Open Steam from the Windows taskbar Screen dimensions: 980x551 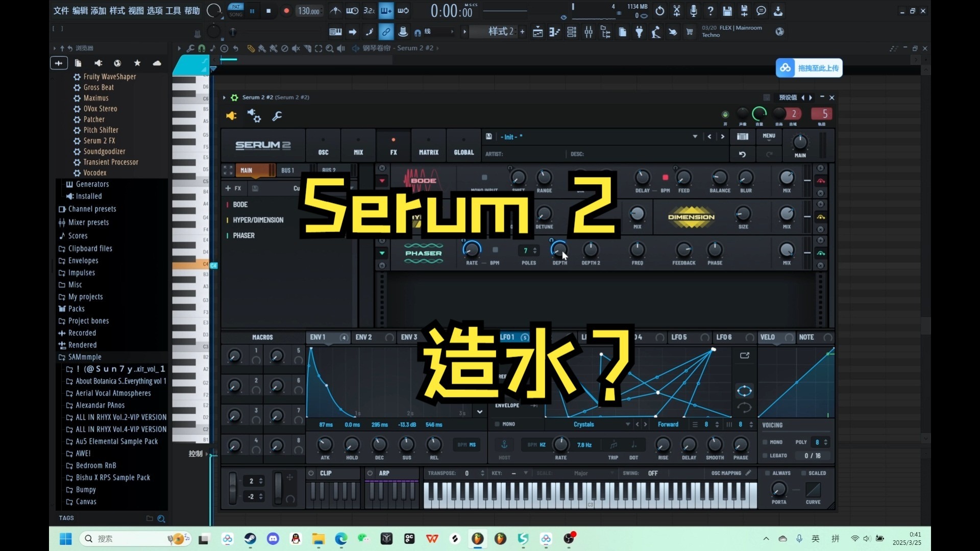(x=250, y=539)
